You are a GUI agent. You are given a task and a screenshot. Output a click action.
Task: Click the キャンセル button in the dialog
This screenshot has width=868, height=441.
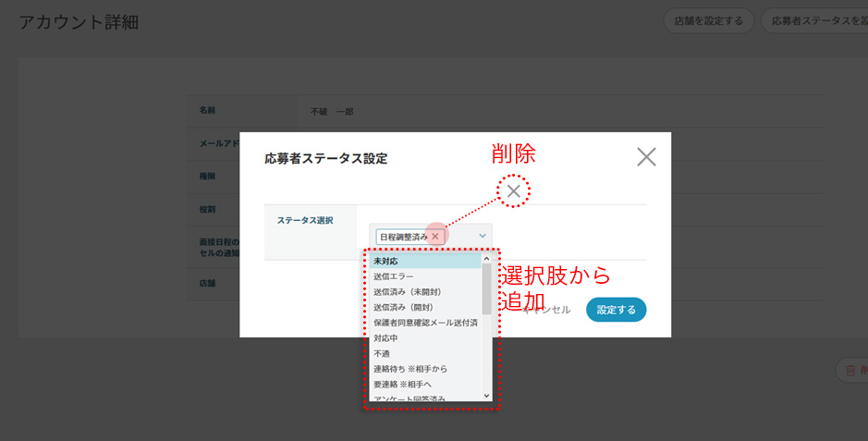[548, 310]
